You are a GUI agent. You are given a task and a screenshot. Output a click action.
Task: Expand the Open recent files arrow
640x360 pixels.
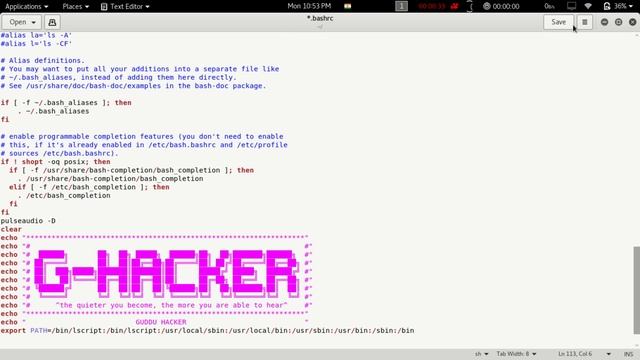click(34, 22)
